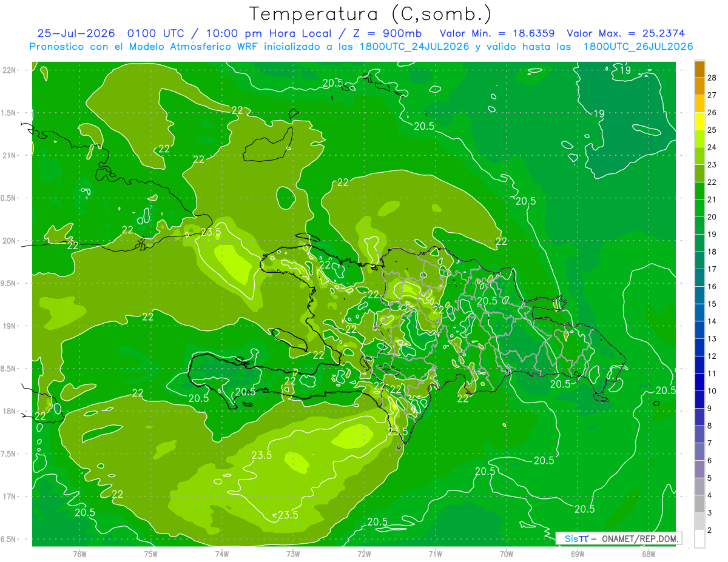
Task: Click the colorbar number label '18'
Action: 712,252
